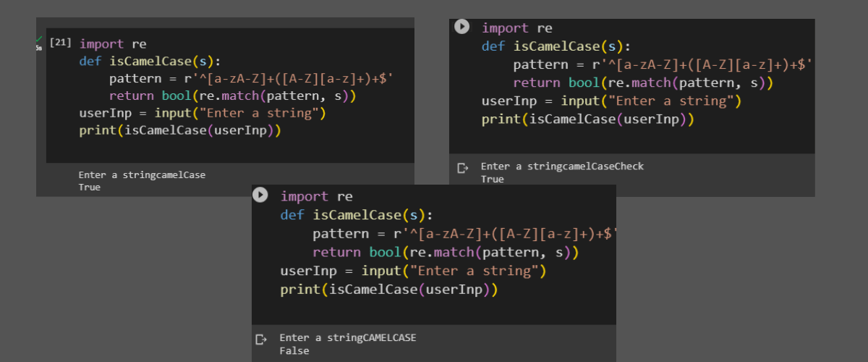868x362 pixels.
Task: Click the return bool line in cell [21]
Action: pos(234,96)
